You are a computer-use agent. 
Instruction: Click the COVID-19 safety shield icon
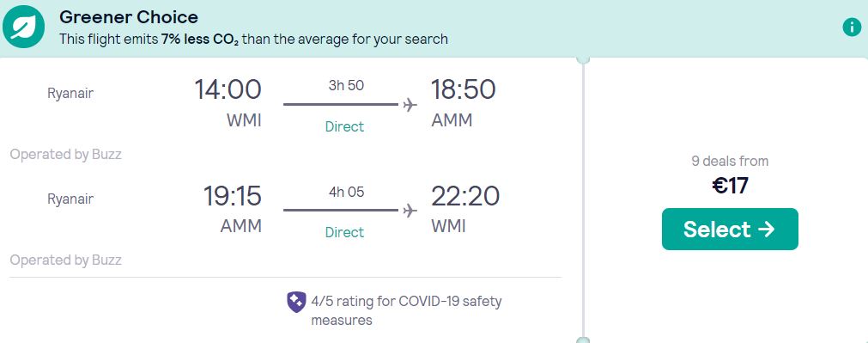[296, 302]
